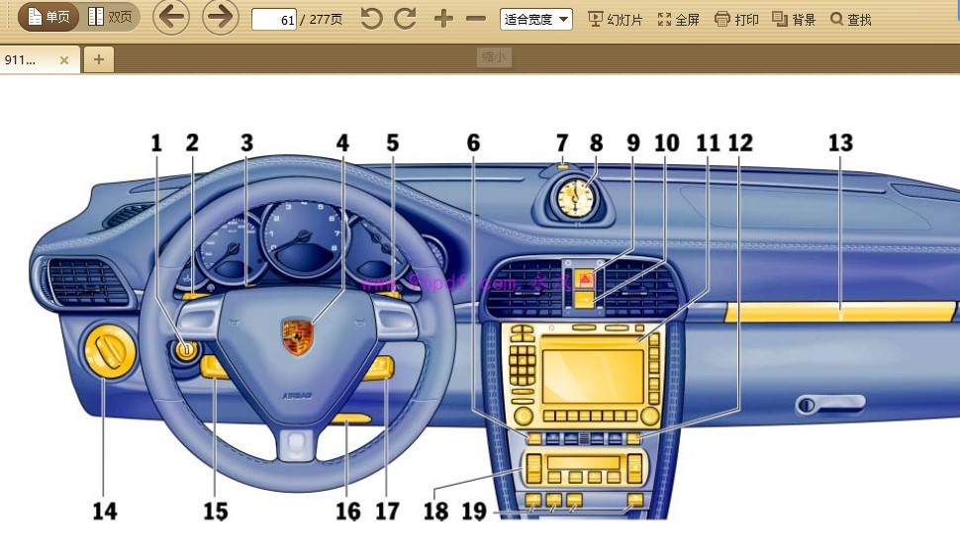Click the 缩小 button below the toolbar

(x=493, y=57)
